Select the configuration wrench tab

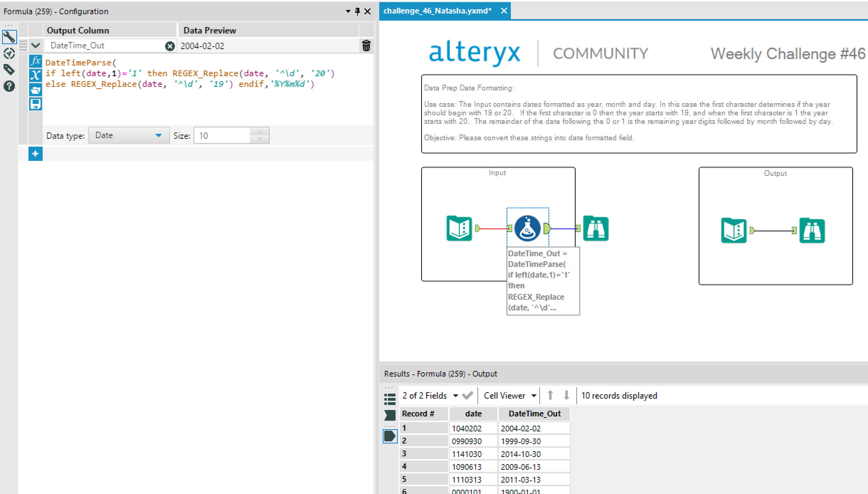[9, 37]
